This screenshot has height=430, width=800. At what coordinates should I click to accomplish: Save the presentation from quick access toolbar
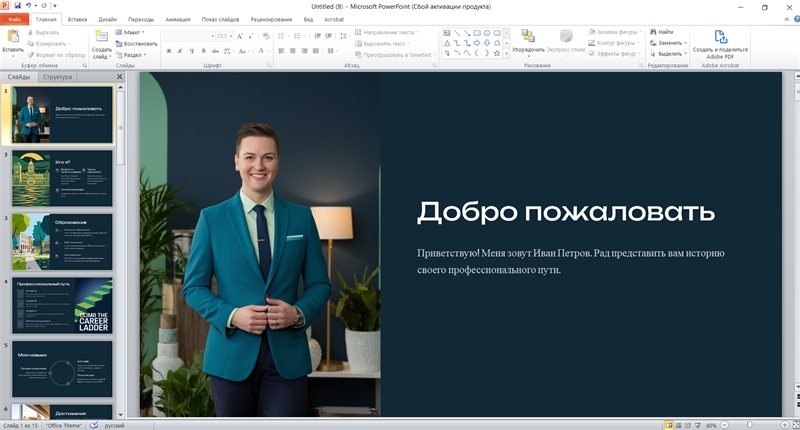18,6
